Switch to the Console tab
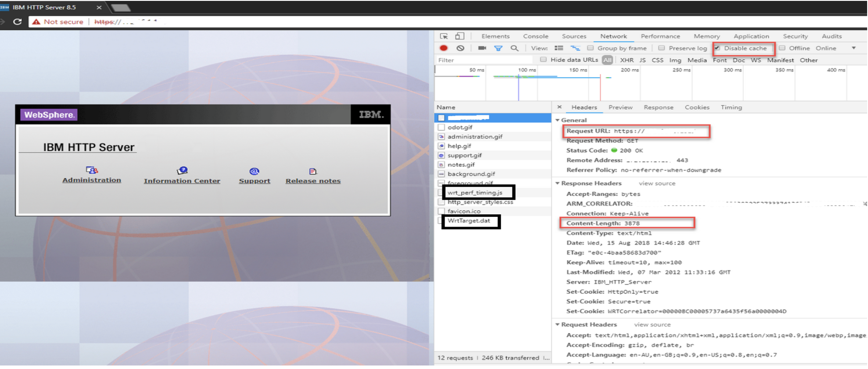868x369 pixels. [536, 36]
